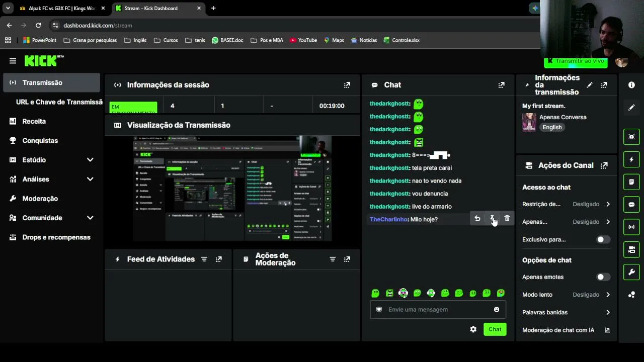Pop out the Informações da transmissão panel
The image size is (644, 362).
[604, 85]
